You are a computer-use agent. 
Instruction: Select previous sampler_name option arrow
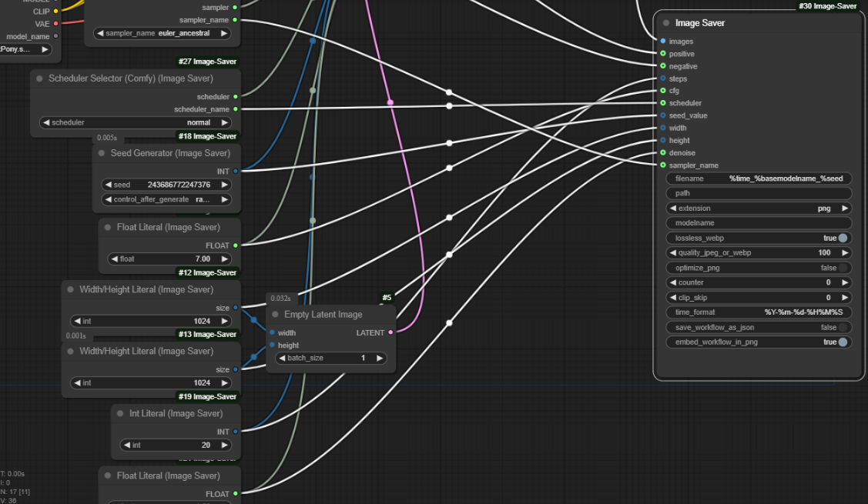(x=100, y=33)
